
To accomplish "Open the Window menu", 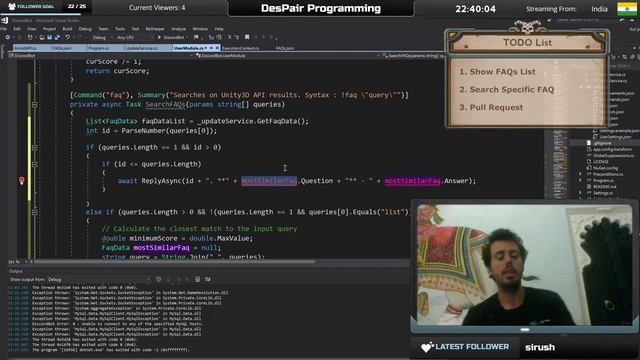I will pos(200,29).
